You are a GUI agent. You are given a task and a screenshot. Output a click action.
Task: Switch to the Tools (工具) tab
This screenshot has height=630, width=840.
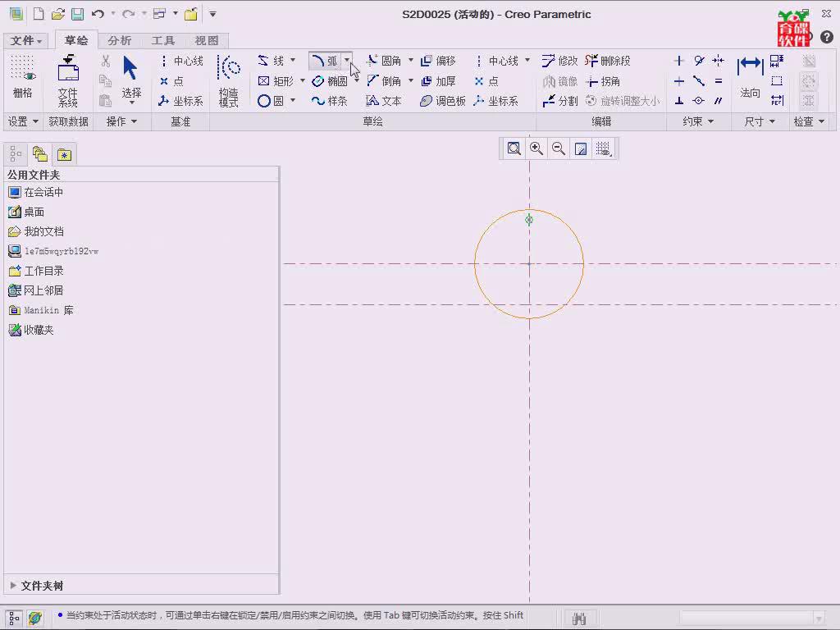tap(163, 40)
